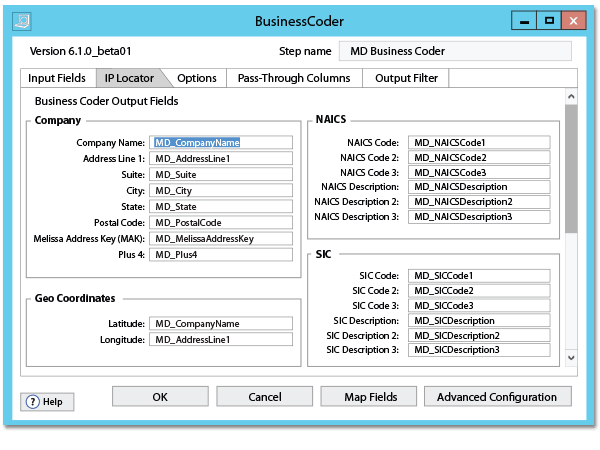600x450 pixels.
Task: Click the 'NAICS' group label
Action: pos(331,119)
